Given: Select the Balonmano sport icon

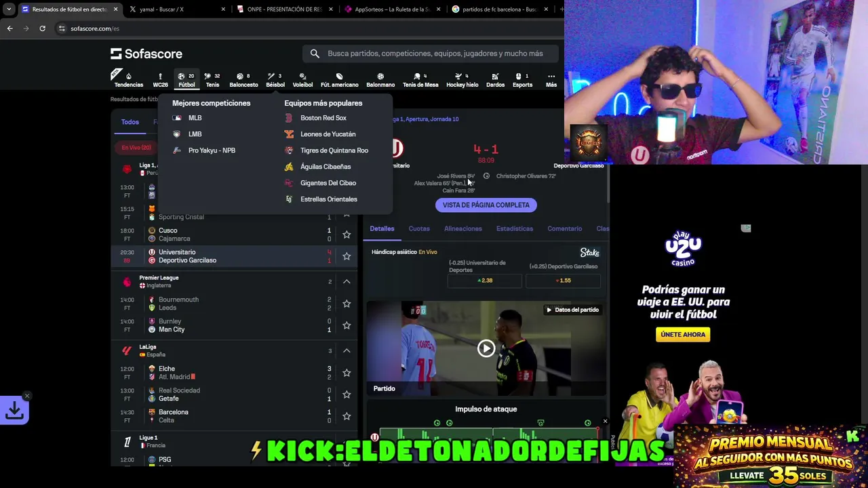Looking at the screenshot, I should tap(380, 80).
